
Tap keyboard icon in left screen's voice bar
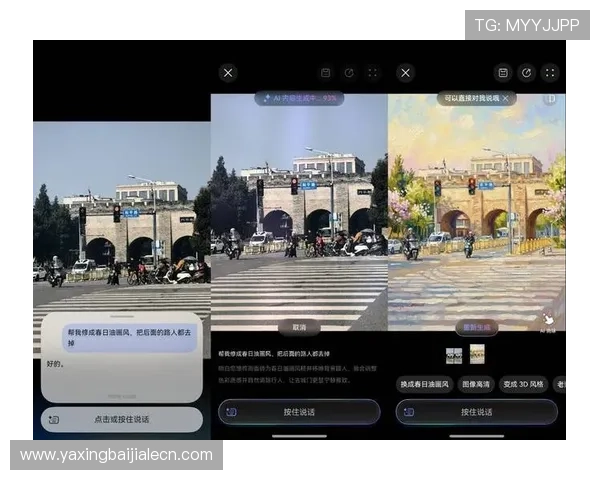[54, 420]
